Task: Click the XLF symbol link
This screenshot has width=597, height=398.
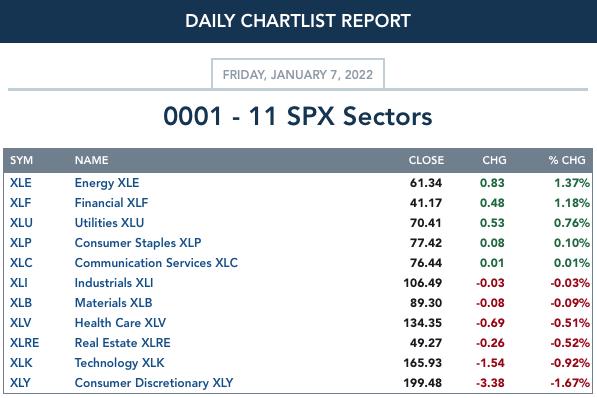Action: click(20, 203)
